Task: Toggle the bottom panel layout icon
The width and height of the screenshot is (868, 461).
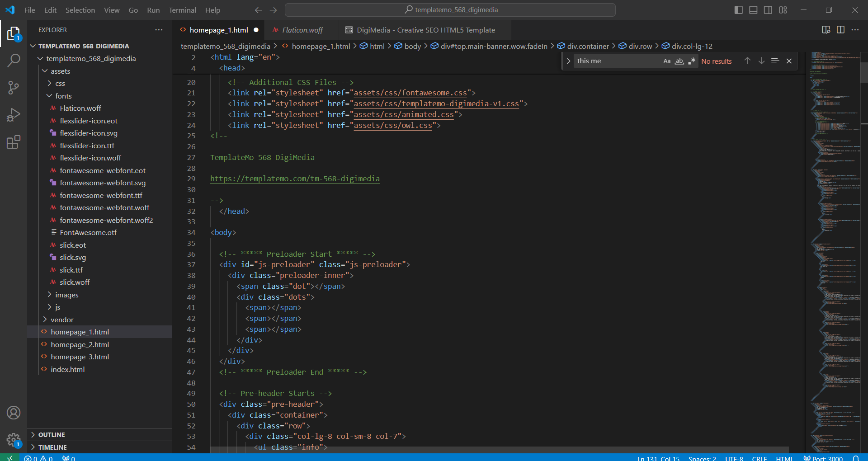Action: [x=753, y=10]
